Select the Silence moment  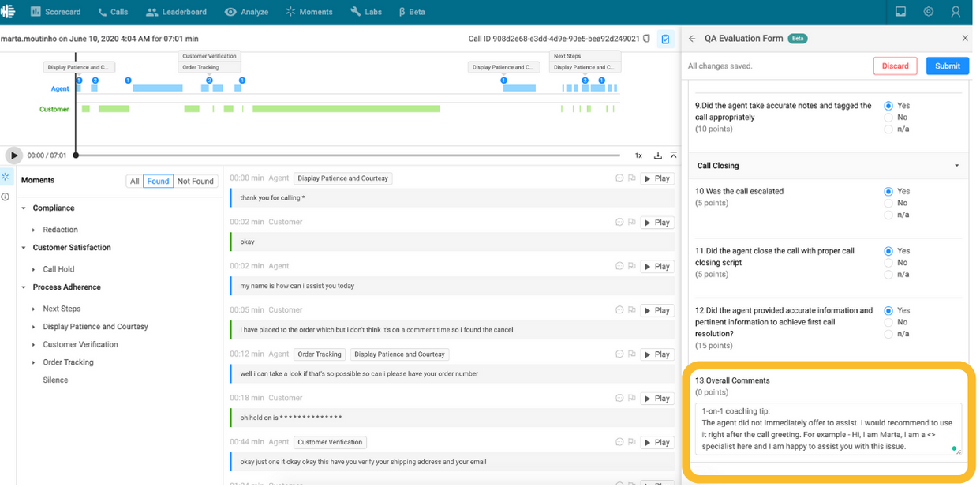pos(55,380)
